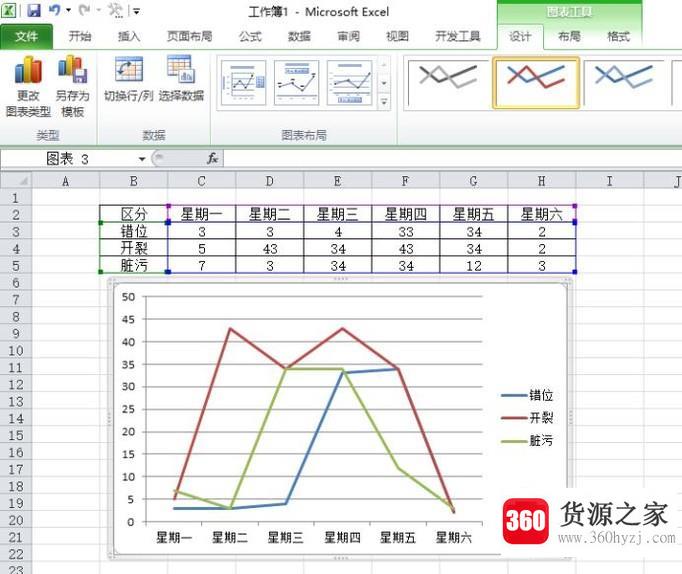
Task: Select row 12 header
Action: pos(16,384)
